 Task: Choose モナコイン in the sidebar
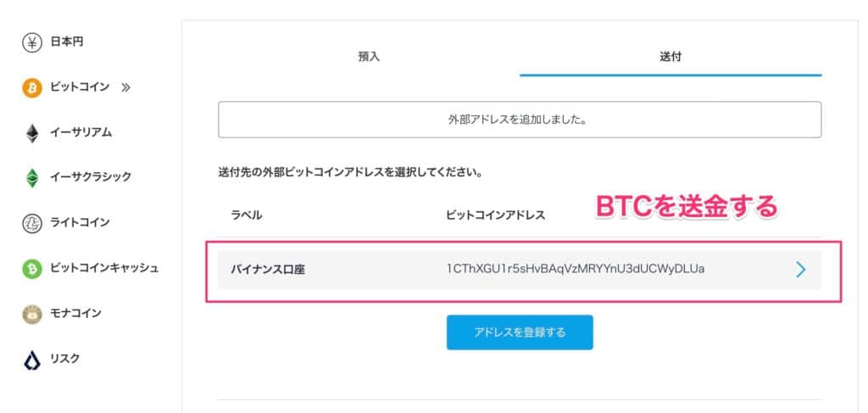coord(76,314)
